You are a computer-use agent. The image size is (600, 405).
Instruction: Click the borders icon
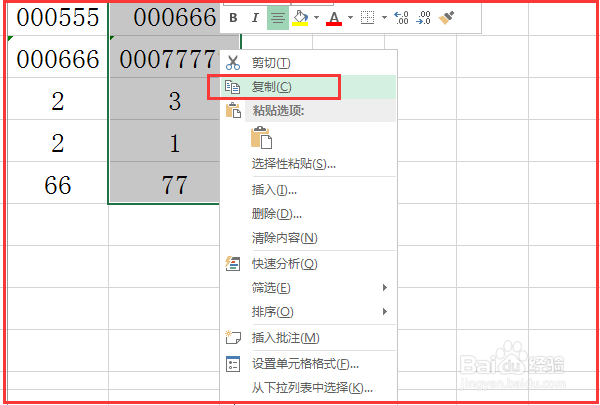pyautogui.click(x=367, y=18)
